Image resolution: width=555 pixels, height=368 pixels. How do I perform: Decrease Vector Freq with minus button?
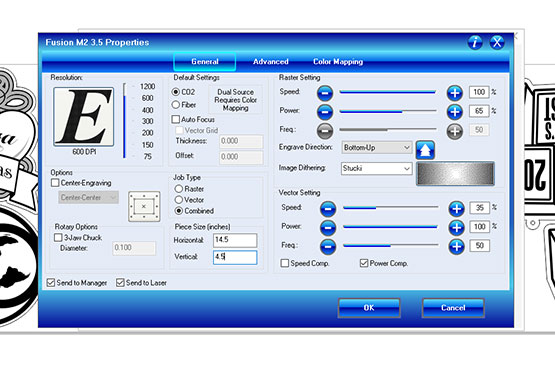coord(328,247)
